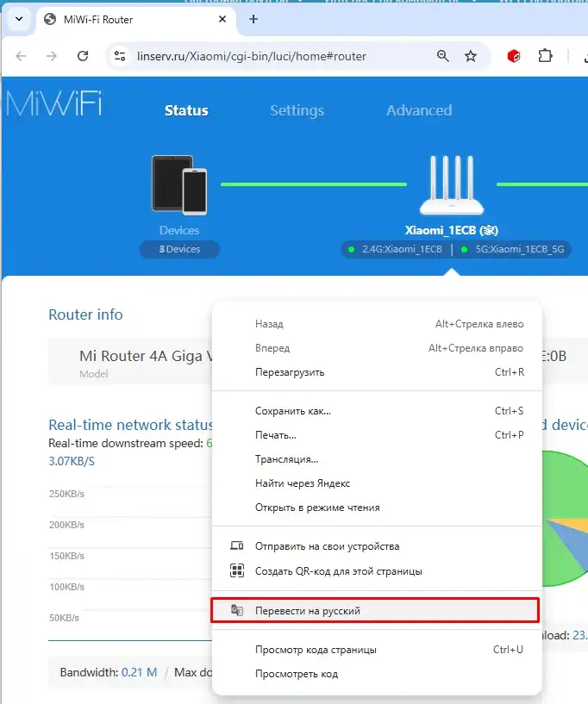This screenshot has height=704, width=588.
Task: Reload the page with refresh icon
Action: [83, 56]
